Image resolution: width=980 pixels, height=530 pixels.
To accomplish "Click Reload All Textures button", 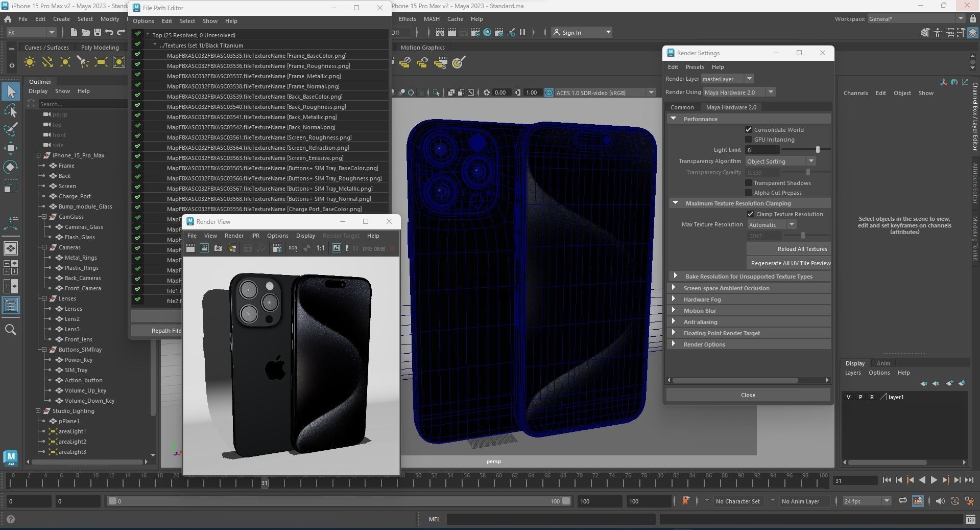I will pos(788,249).
